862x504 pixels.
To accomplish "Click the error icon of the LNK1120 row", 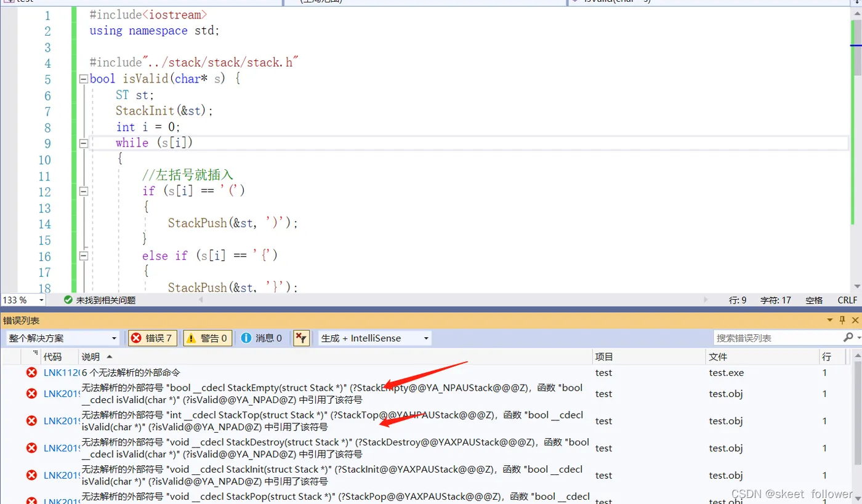I will 31,373.
